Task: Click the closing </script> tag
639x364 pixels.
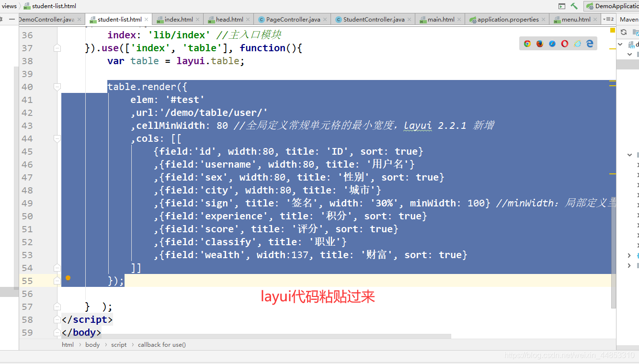Action: point(87,319)
